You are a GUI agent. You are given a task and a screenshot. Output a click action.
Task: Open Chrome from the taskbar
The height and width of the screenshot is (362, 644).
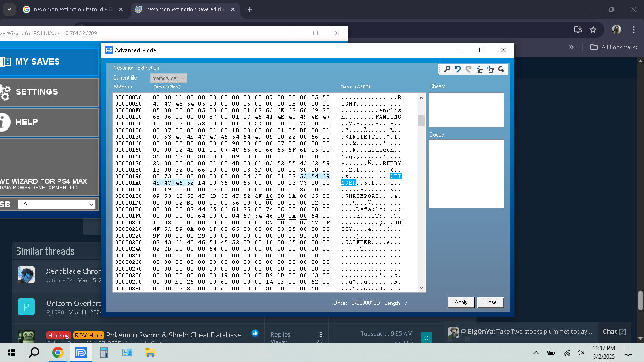[x=58, y=353]
